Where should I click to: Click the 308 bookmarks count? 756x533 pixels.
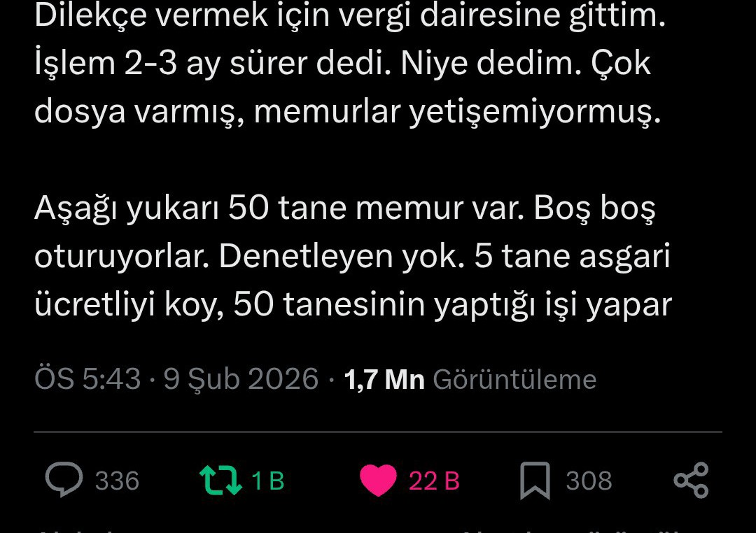(x=589, y=481)
